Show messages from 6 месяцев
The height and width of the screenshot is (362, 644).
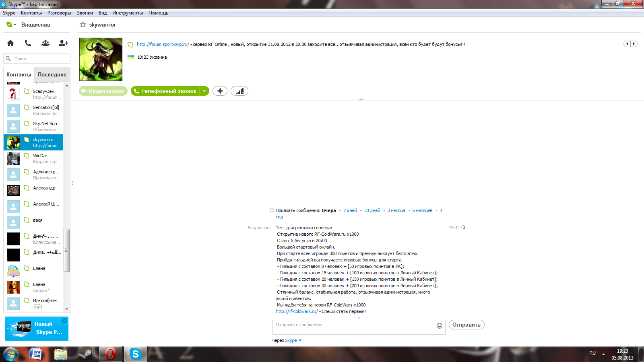click(422, 210)
